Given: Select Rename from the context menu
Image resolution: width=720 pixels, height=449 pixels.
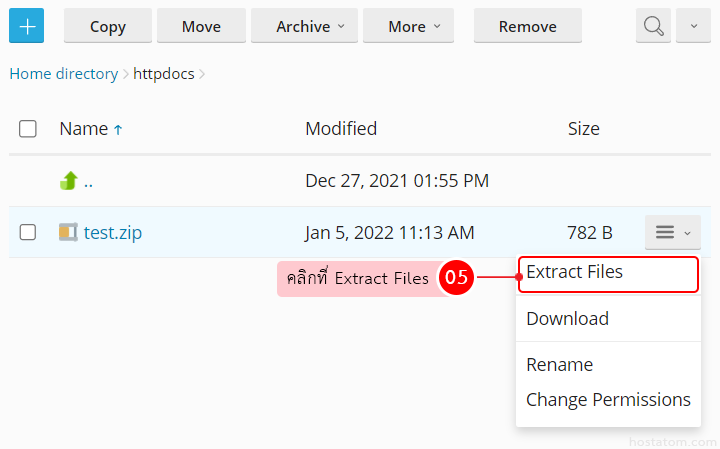Looking at the screenshot, I should click(x=559, y=365).
